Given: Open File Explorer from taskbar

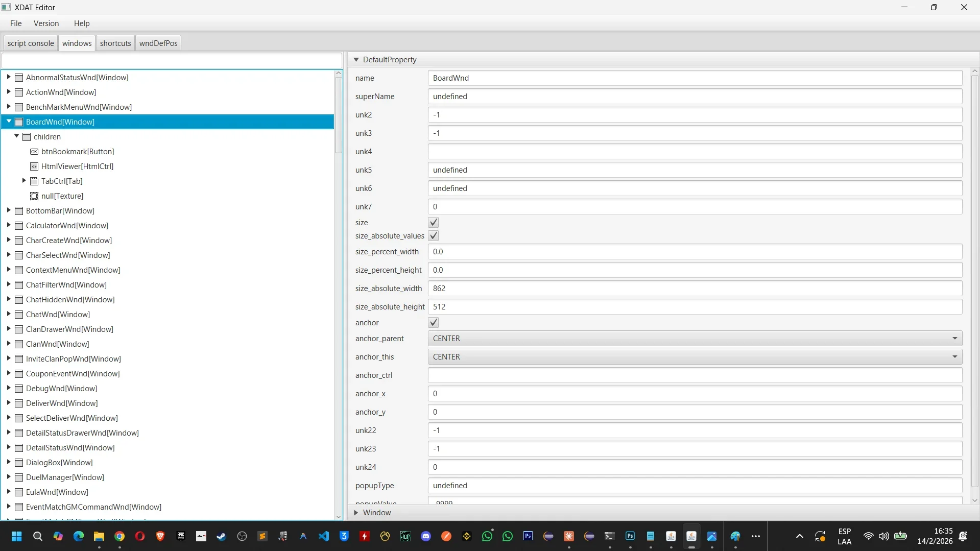Looking at the screenshot, I should (x=99, y=536).
